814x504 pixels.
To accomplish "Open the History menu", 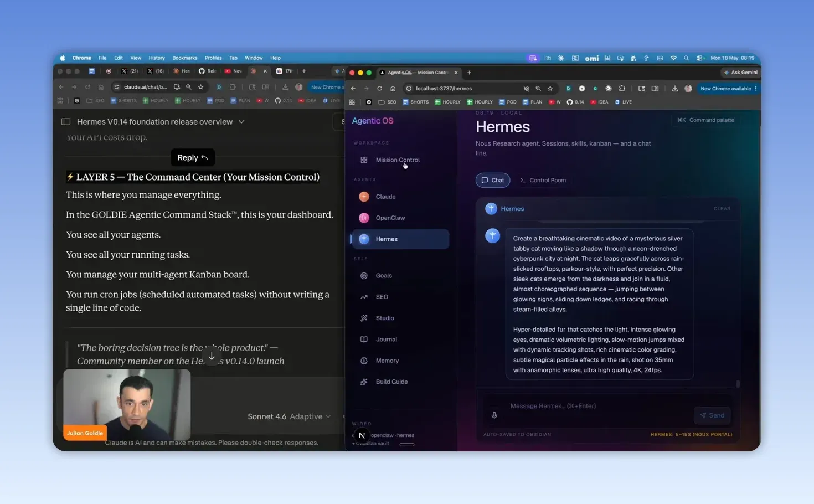I will click(x=157, y=58).
